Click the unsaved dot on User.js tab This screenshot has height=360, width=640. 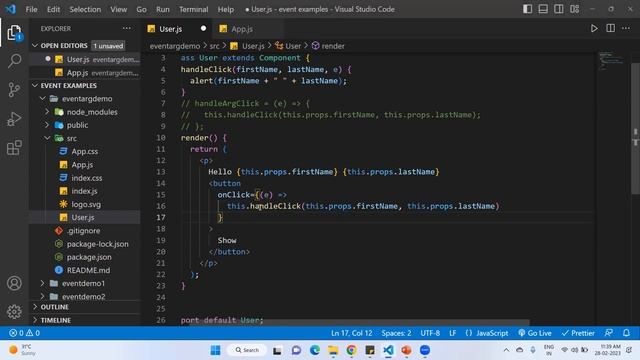click(203, 29)
